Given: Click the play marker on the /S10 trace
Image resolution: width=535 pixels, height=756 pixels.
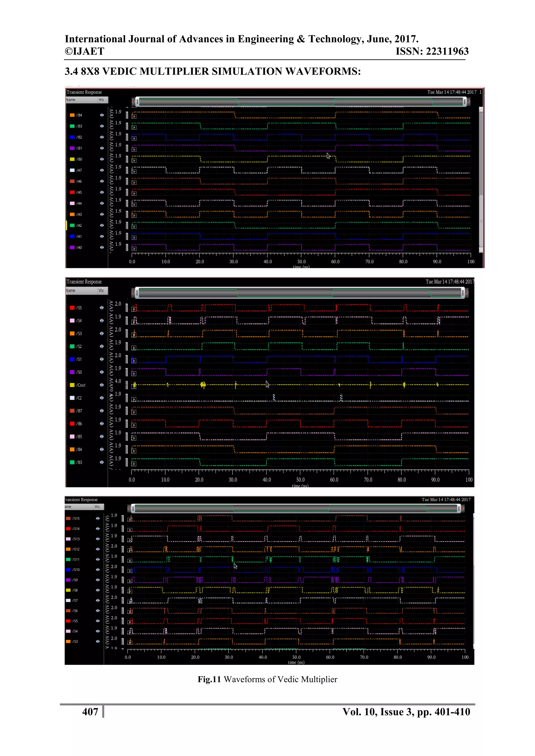Looking at the screenshot, I should pos(130,571).
